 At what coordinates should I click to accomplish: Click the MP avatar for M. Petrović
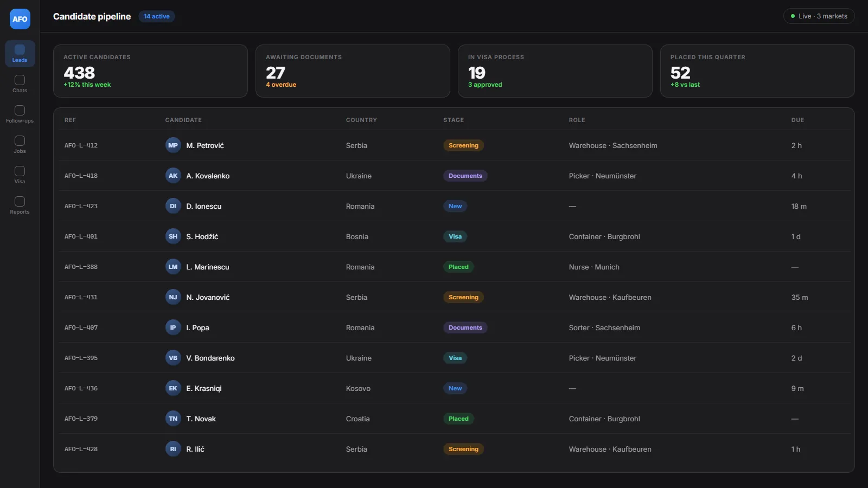tap(173, 145)
